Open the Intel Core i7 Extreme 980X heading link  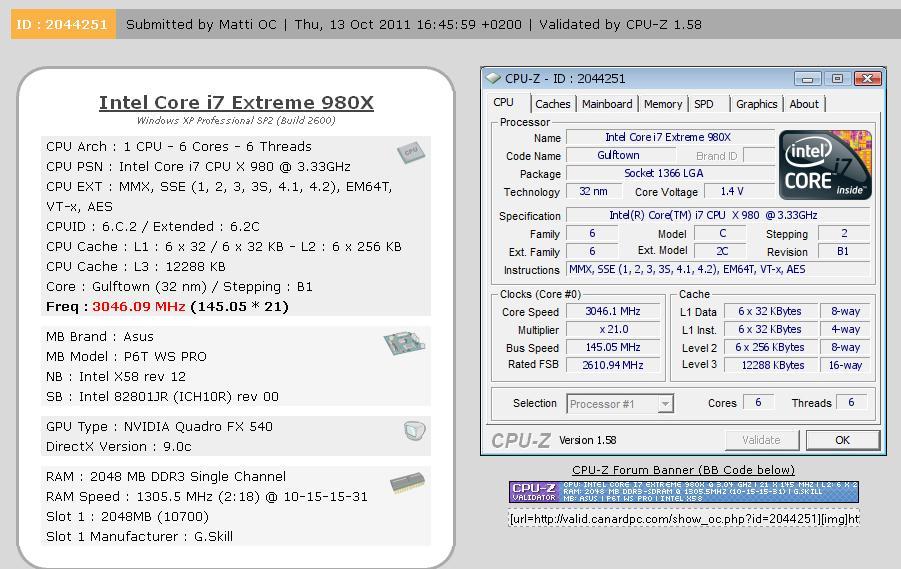(x=236, y=102)
